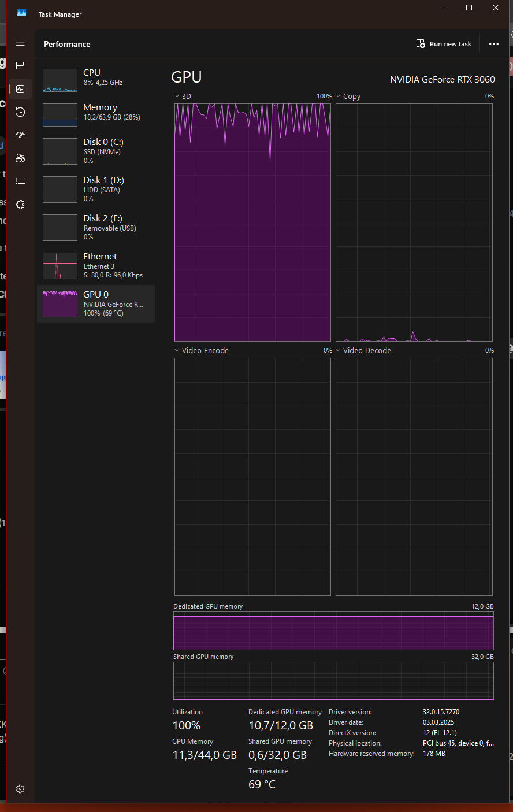Viewport: 513px width, 812px height.
Task: Open the Users view
Action: [x=20, y=158]
